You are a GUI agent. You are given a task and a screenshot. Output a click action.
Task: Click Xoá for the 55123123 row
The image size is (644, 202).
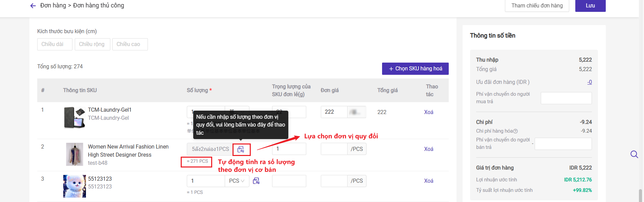428,181
